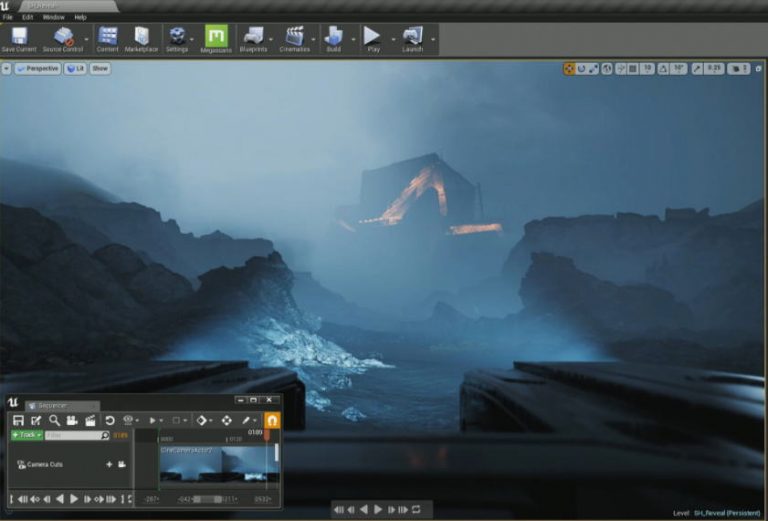The image size is (768, 521).
Task: Expand the Settings dropdown arrow
Action: coord(192,39)
